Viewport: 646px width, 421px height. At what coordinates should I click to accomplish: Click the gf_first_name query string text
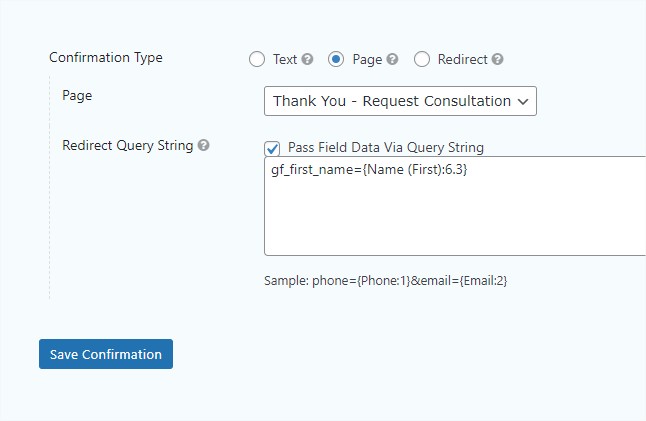(369, 170)
